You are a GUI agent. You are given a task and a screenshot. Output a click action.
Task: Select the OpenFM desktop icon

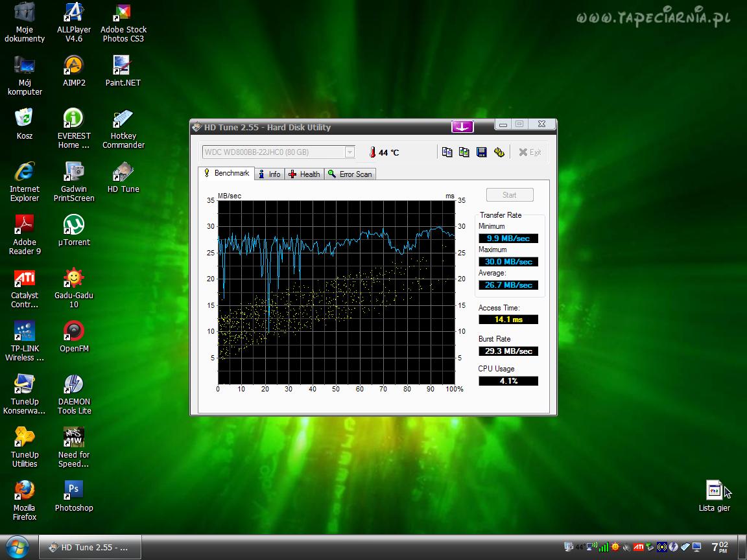[x=74, y=337]
